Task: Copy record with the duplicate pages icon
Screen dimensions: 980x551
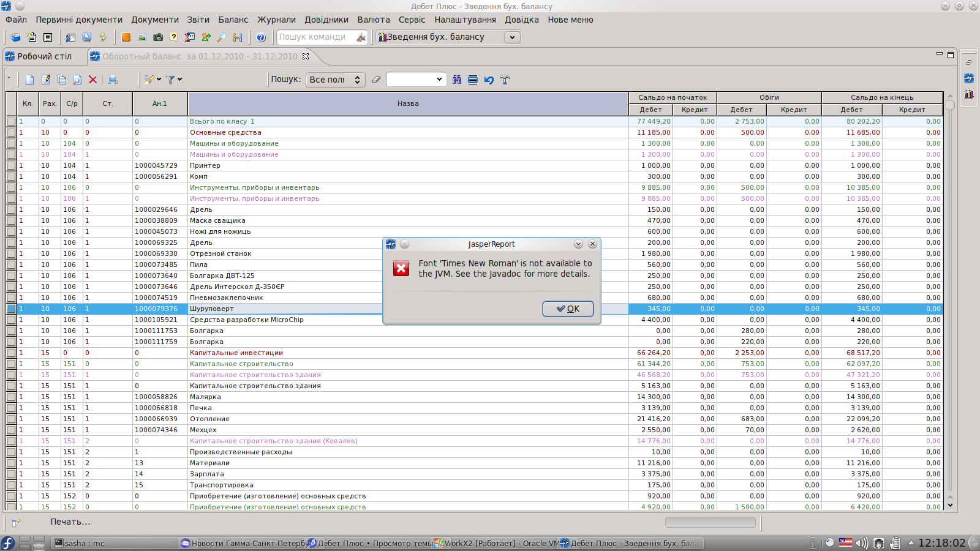Action: click(61, 80)
